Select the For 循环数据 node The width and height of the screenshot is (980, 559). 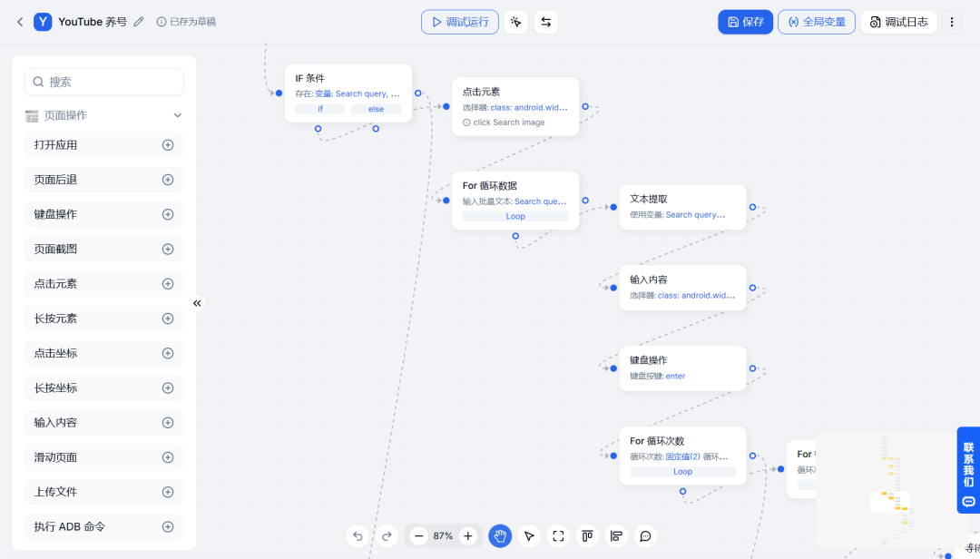click(515, 200)
